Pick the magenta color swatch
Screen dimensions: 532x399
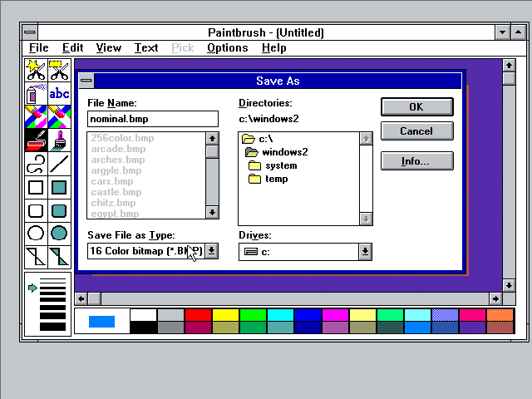336,315
